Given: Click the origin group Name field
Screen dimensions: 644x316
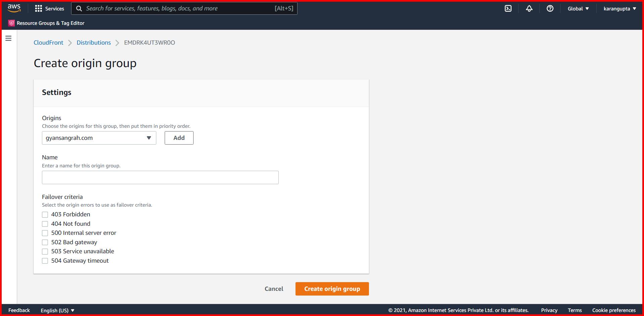Looking at the screenshot, I should tap(160, 177).
